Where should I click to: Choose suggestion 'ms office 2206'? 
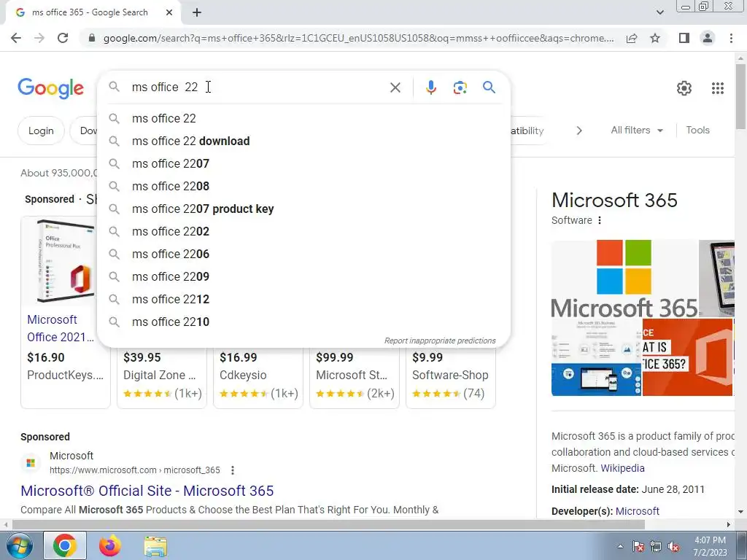303,254
